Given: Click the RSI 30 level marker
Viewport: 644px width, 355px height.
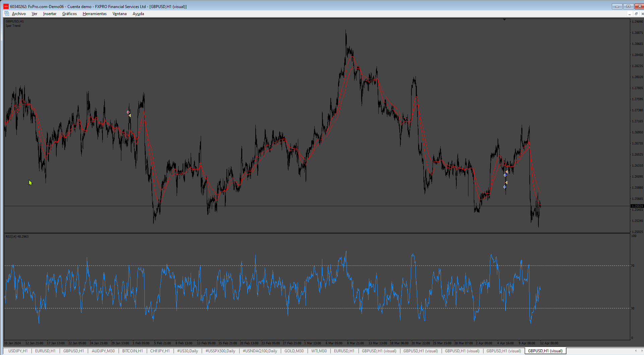Looking at the screenshot, I should tap(633, 308).
